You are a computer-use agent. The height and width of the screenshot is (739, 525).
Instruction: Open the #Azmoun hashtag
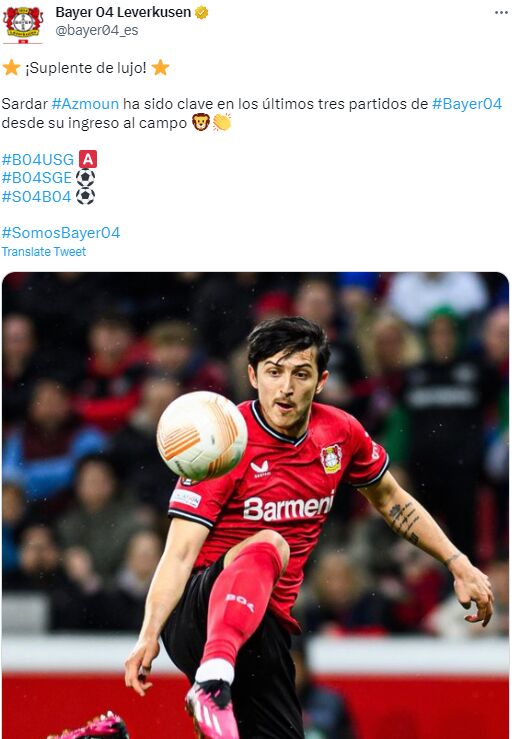click(x=85, y=104)
